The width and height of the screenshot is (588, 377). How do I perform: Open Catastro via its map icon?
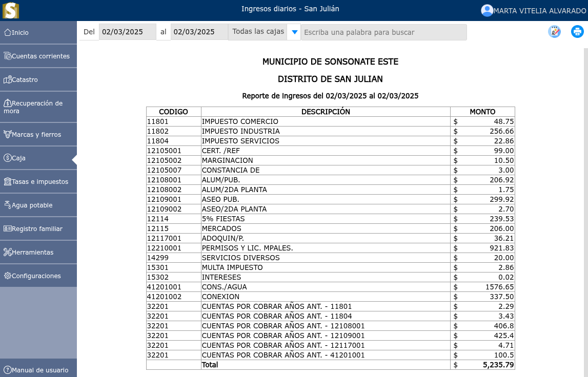point(8,79)
